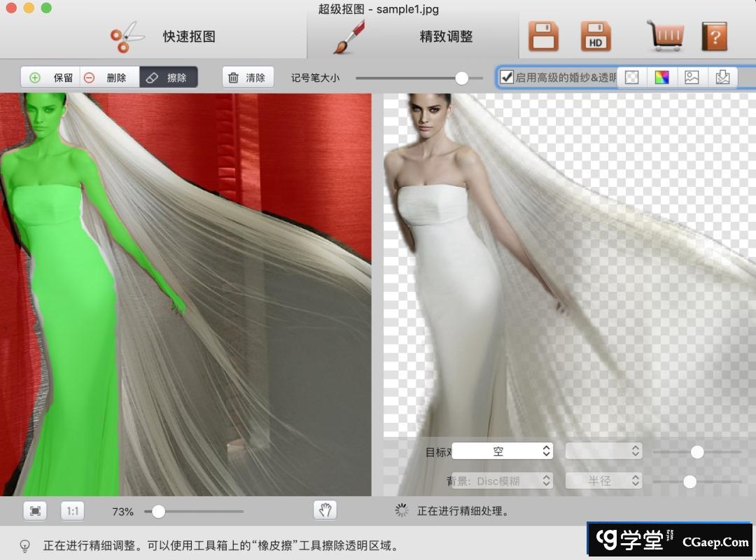Click the 清除 trash button
This screenshot has width=756, height=560.
[248, 77]
